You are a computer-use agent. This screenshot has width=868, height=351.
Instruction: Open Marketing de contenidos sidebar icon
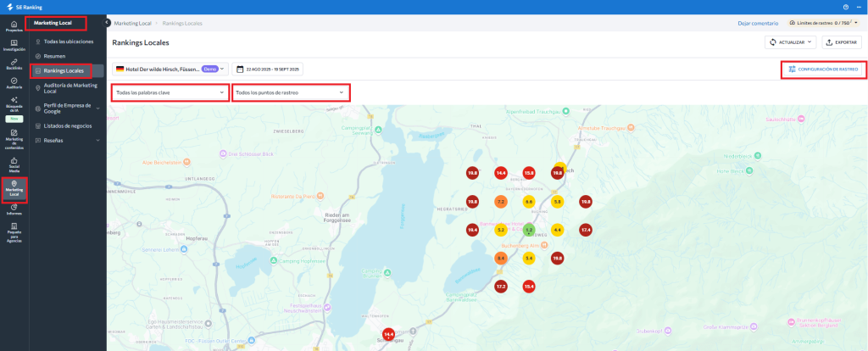pyautogui.click(x=14, y=137)
